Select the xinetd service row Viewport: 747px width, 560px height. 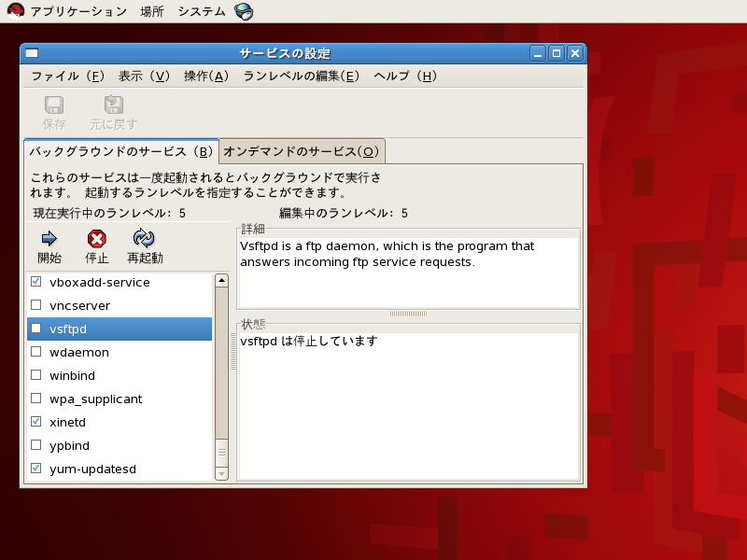coord(120,422)
